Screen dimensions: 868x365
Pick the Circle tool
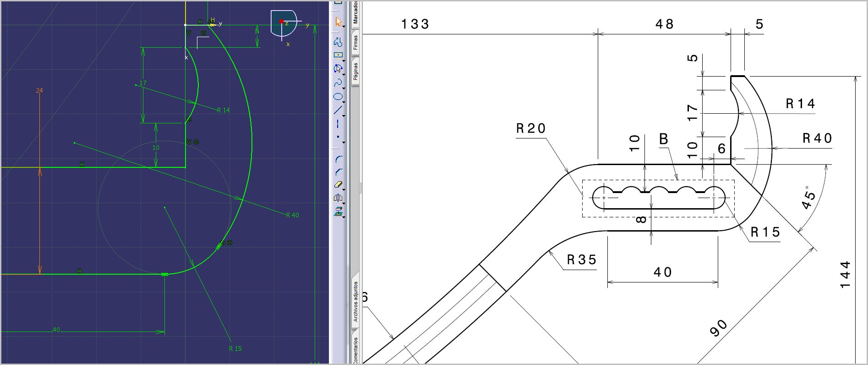pyautogui.click(x=338, y=69)
